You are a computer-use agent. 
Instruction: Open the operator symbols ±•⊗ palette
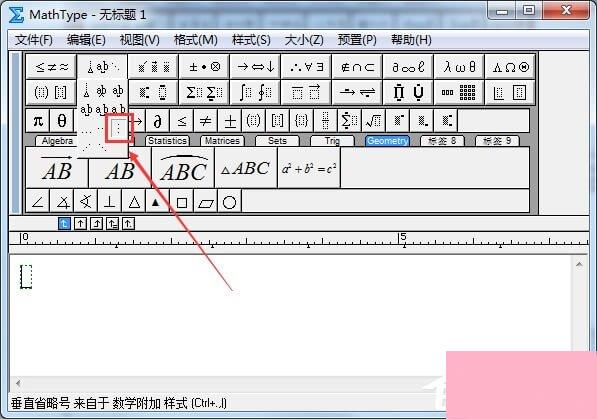tap(204, 67)
